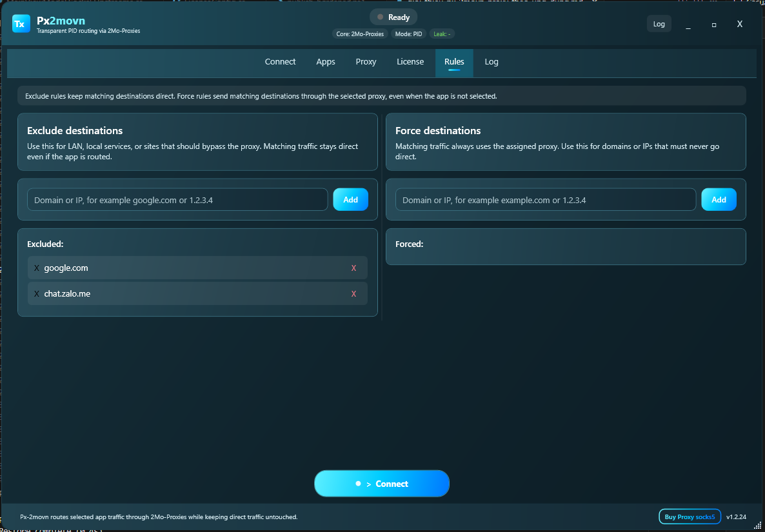The height and width of the screenshot is (532, 765).
Task: Select the Log tab in navigation
Action: [x=492, y=62]
